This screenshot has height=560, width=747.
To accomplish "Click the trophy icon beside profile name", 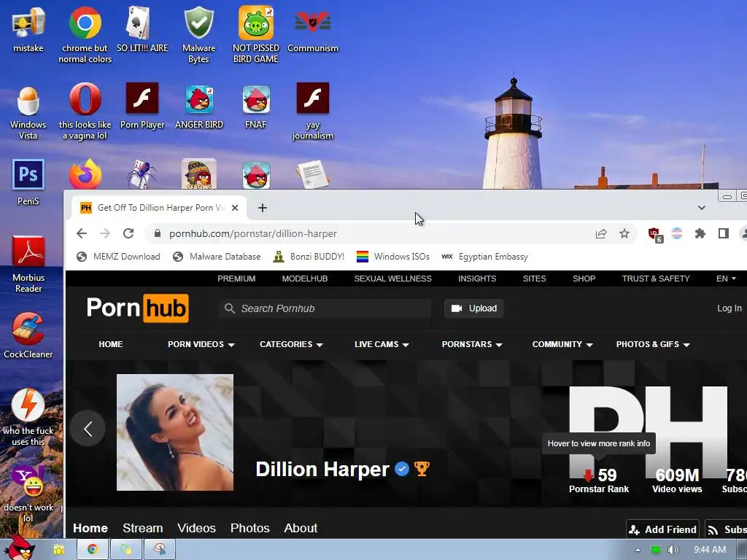I will 422,469.
